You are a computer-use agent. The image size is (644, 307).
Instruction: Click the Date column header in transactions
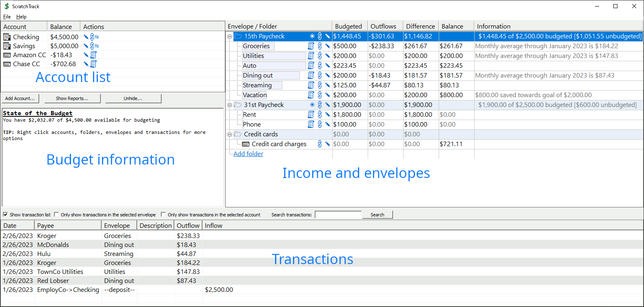(18, 225)
